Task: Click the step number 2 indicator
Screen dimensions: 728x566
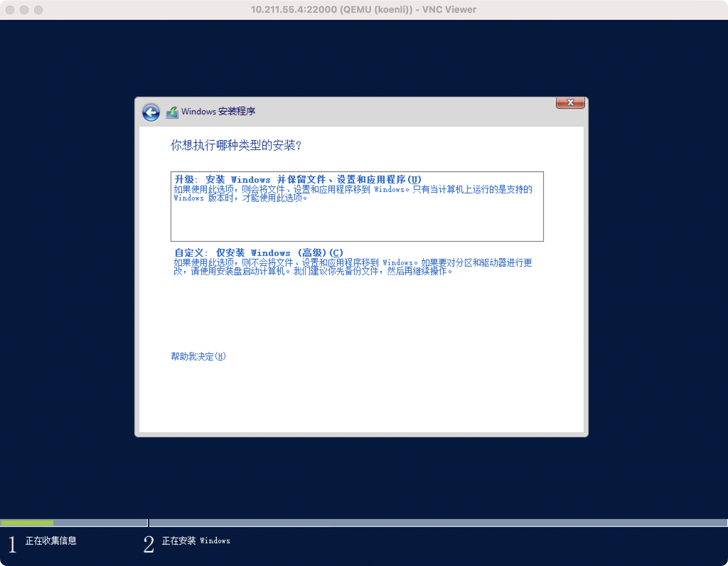Action: pyautogui.click(x=149, y=544)
